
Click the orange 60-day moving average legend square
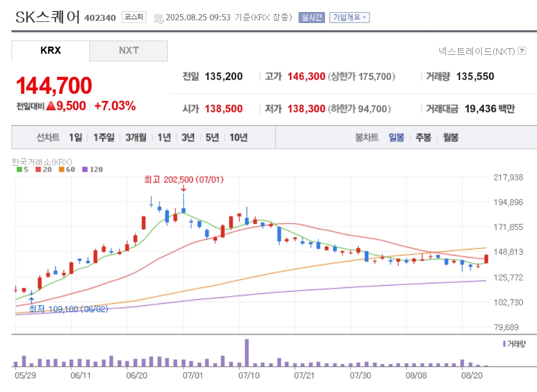(x=61, y=169)
